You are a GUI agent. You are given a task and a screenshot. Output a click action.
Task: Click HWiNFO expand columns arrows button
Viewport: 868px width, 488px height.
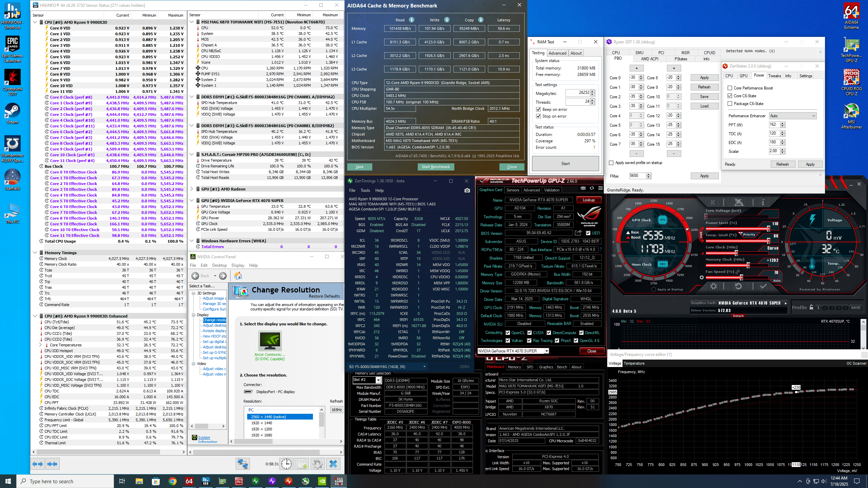tap(38, 464)
